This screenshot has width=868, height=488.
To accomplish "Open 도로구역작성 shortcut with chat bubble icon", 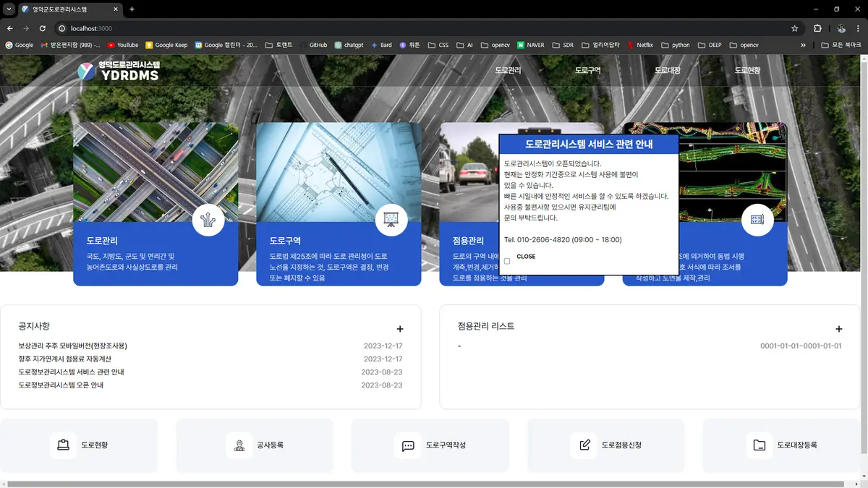I will [430, 445].
